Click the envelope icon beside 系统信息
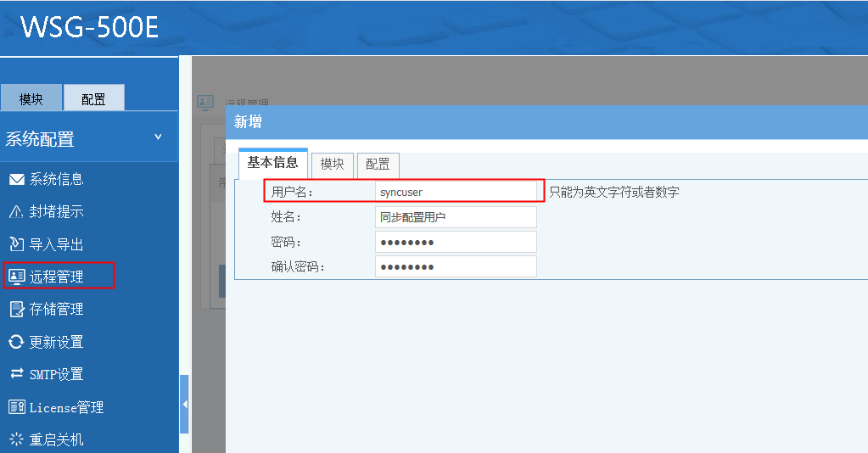Viewport: 868px width, 453px height. tap(16, 180)
